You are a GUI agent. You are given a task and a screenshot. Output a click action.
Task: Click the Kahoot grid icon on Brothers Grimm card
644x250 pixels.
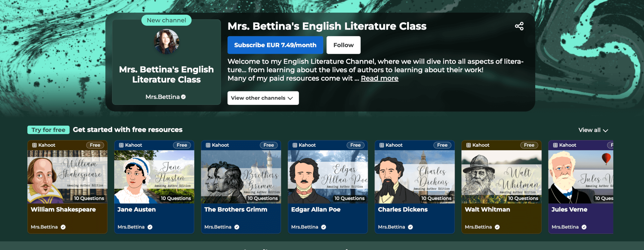[x=208, y=145]
